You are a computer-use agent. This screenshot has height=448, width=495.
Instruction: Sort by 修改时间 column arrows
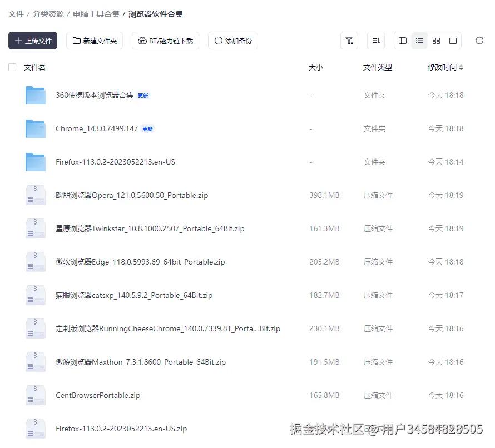click(x=461, y=67)
